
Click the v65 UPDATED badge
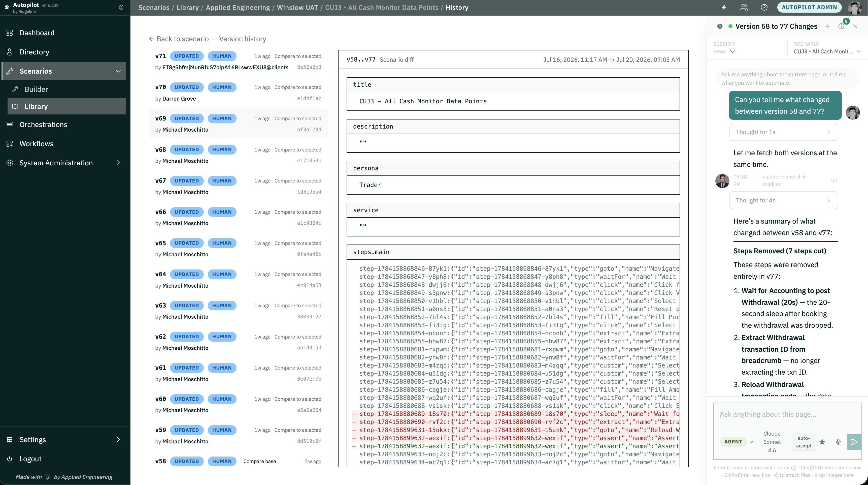[187, 243]
